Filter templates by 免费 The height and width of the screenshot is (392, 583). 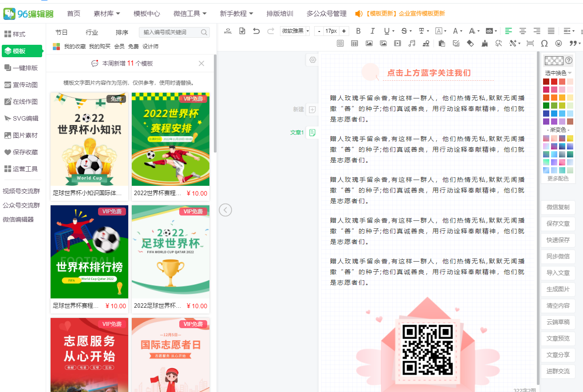tap(134, 46)
